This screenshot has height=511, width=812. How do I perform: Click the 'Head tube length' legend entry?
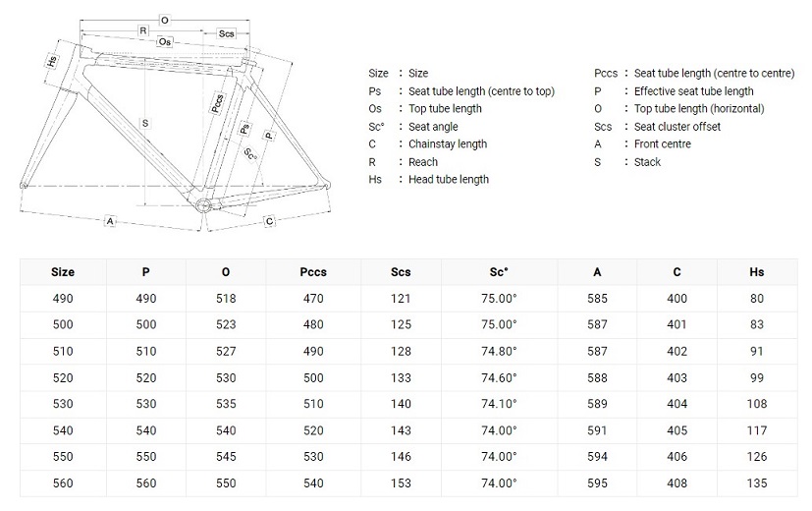tap(448, 180)
